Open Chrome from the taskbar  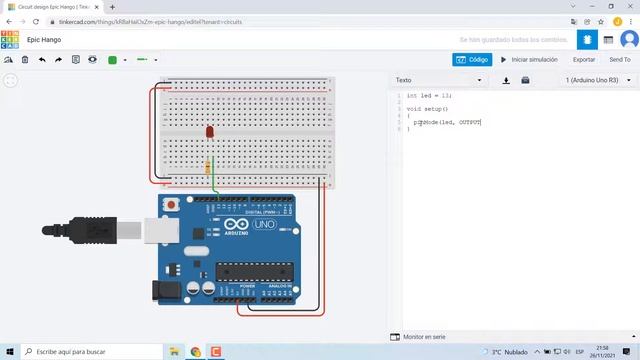point(196,351)
